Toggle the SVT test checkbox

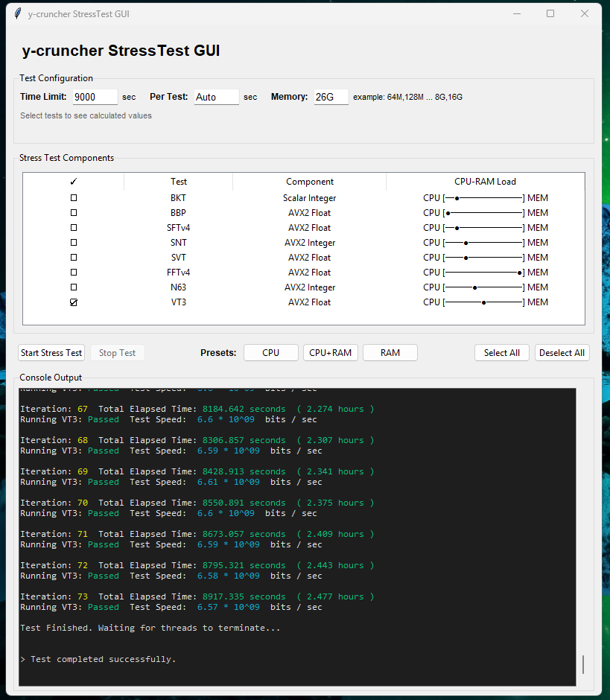(74, 258)
